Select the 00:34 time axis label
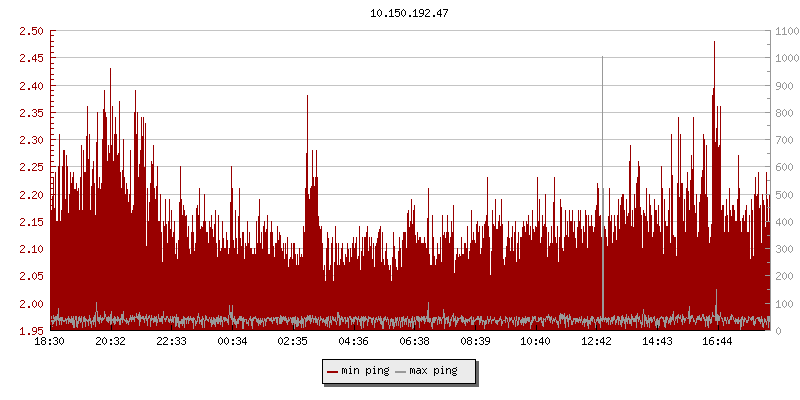 click(x=232, y=342)
